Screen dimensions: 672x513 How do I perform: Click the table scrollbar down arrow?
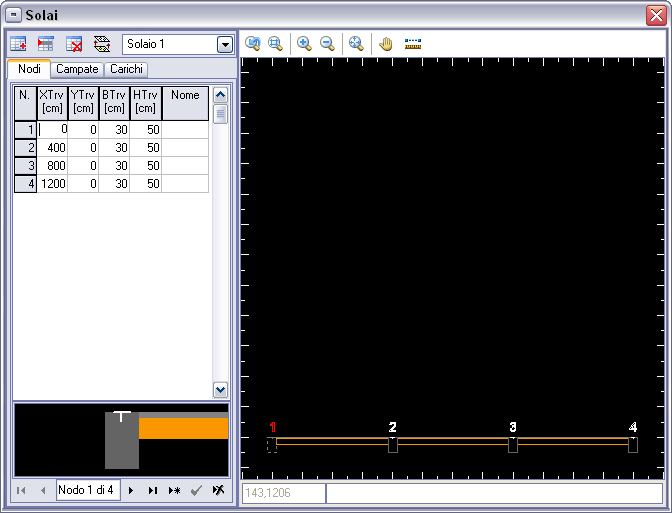point(221,390)
